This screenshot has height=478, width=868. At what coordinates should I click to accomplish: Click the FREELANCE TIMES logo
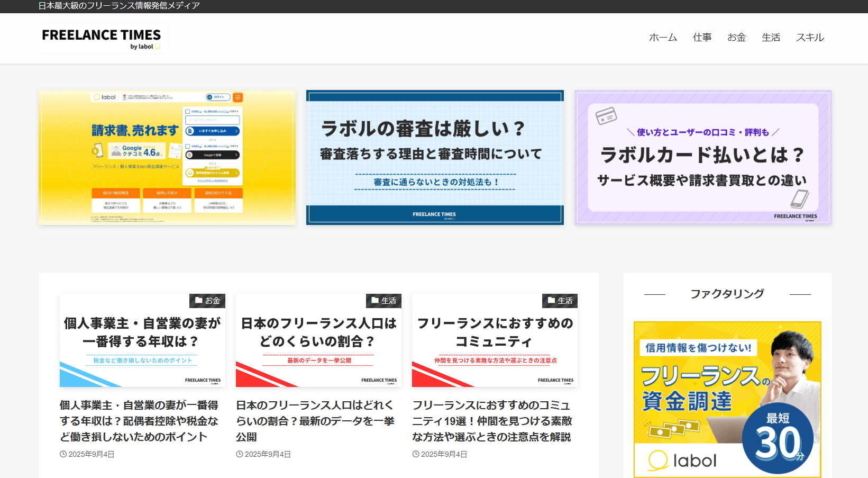tap(102, 39)
